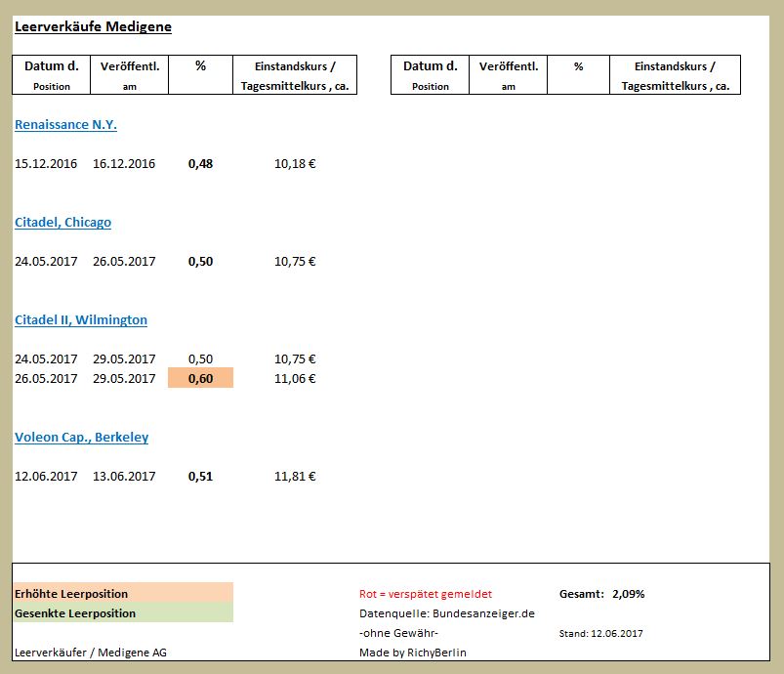Open the Renaissance N.Y. link
This screenshot has width=784, height=674.
[65, 125]
